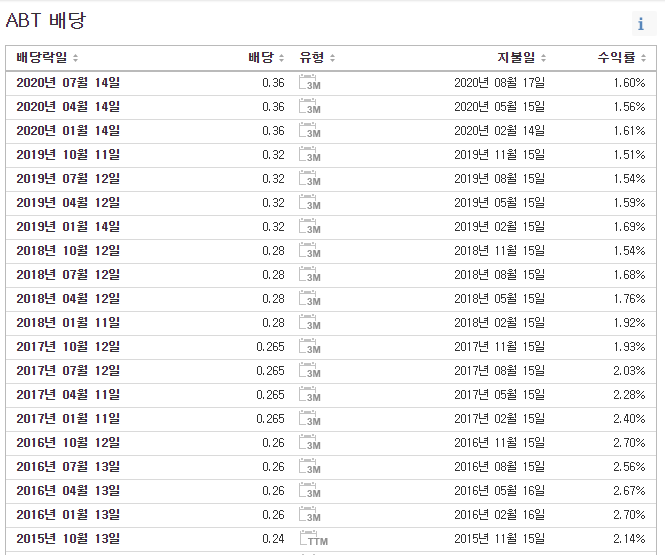Select ex-dividend date 2017년 10월 12일

68,346
